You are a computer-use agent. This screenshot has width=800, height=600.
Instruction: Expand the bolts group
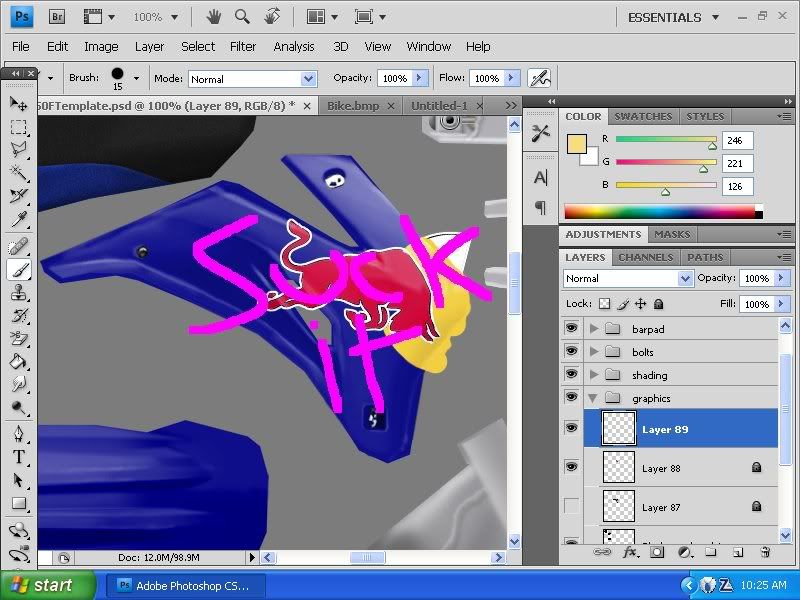[x=593, y=352]
